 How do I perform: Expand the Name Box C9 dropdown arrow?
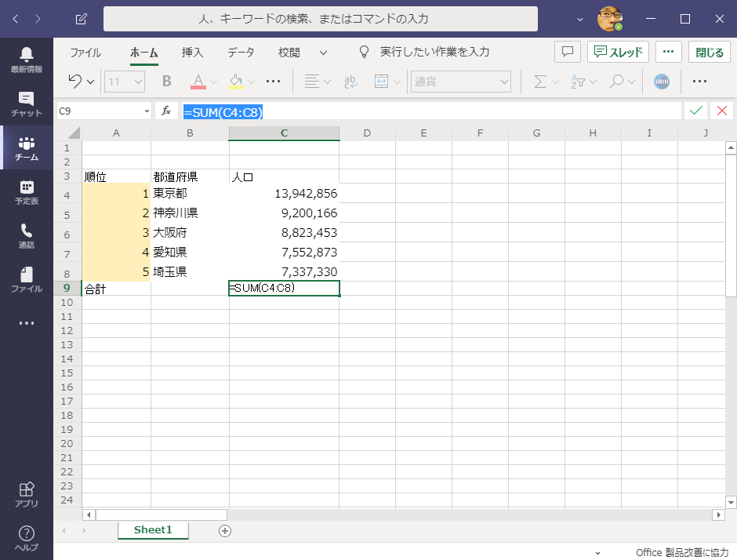(x=146, y=111)
